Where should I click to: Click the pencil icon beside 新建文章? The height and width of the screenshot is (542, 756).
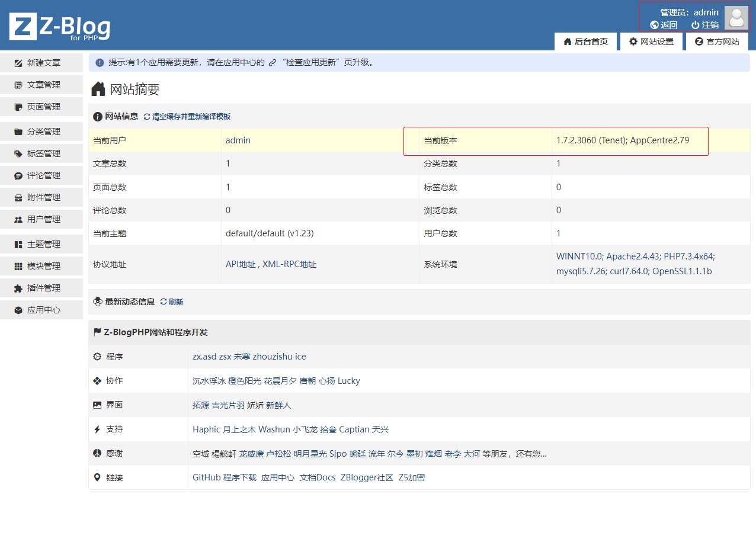click(18, 63)
